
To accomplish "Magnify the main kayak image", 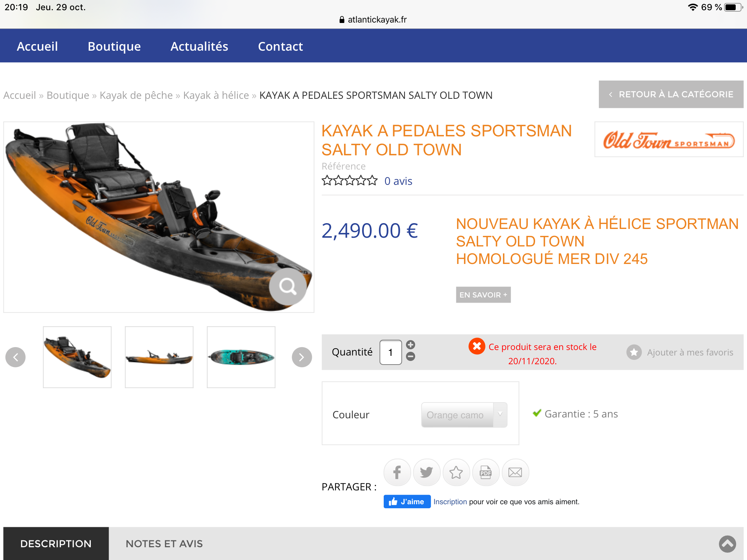I will pyautogui.click(x=288, y=287).
